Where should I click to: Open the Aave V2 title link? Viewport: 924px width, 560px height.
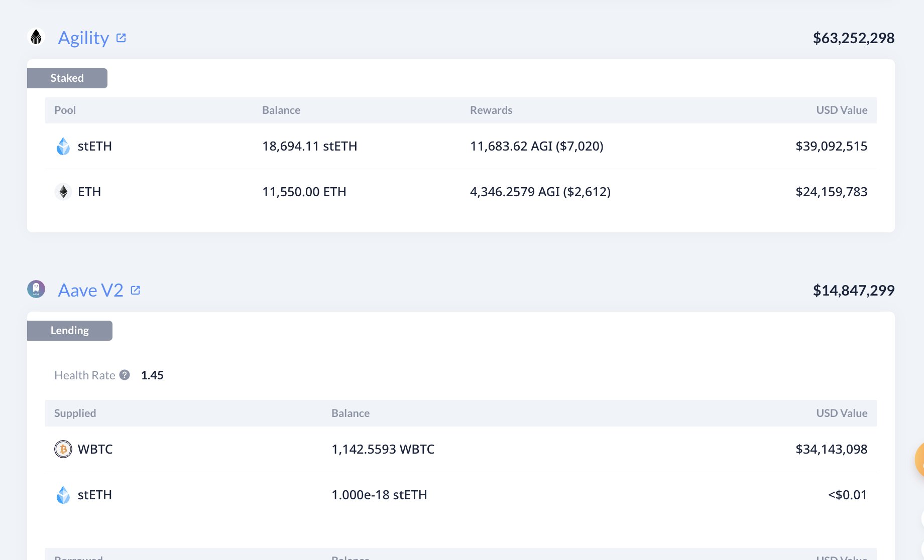click(90, 291)
